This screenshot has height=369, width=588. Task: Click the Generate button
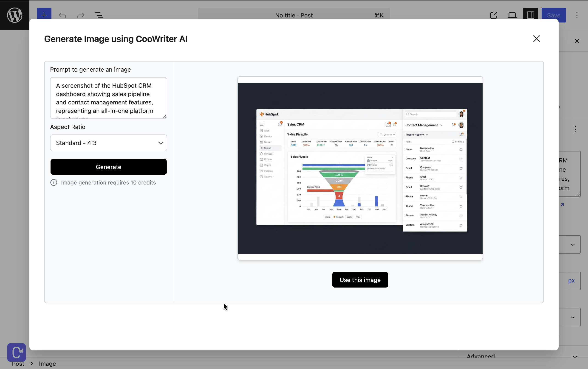point(109,167)
